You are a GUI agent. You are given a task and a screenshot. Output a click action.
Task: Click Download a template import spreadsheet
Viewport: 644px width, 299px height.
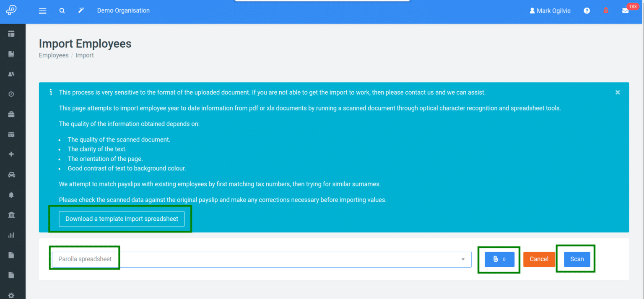tap(121, 219)
